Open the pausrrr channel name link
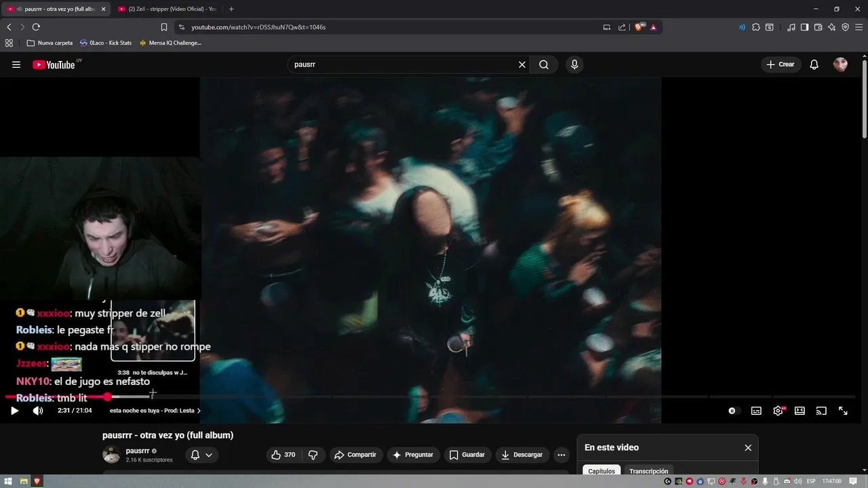This screenshot has width=868, height=488. (x=138, y=451)
